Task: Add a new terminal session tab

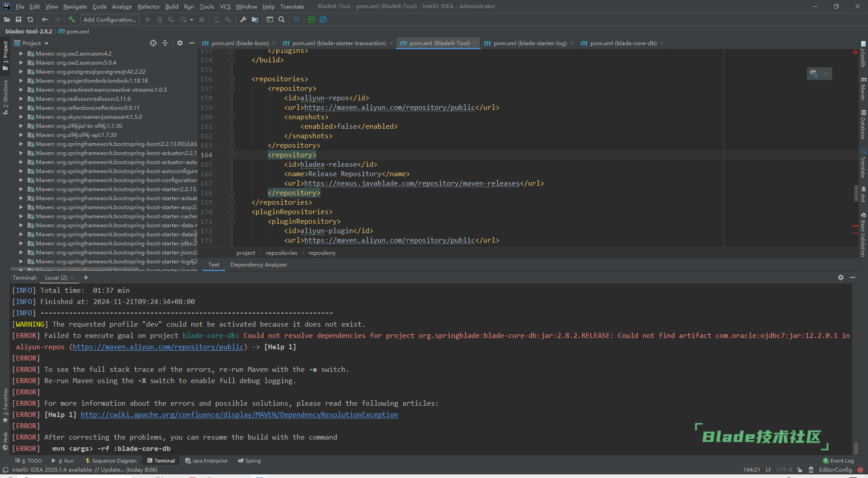Action: click(86, 277)
